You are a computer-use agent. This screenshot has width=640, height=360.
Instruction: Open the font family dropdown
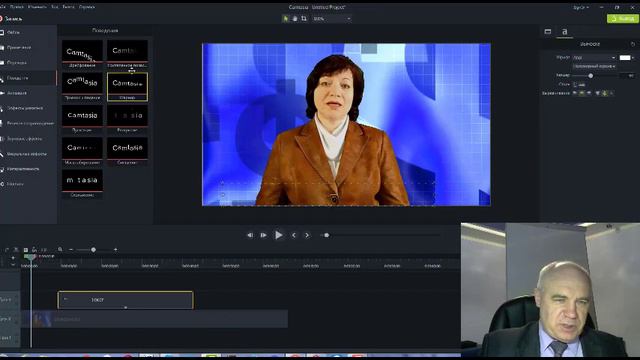[x=594, y=58]
